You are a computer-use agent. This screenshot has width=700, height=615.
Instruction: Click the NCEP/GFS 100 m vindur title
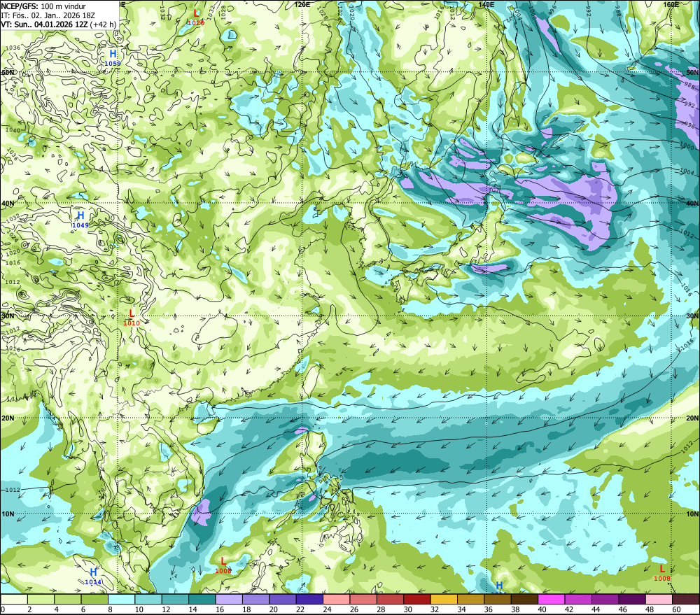tap(43, 6)
